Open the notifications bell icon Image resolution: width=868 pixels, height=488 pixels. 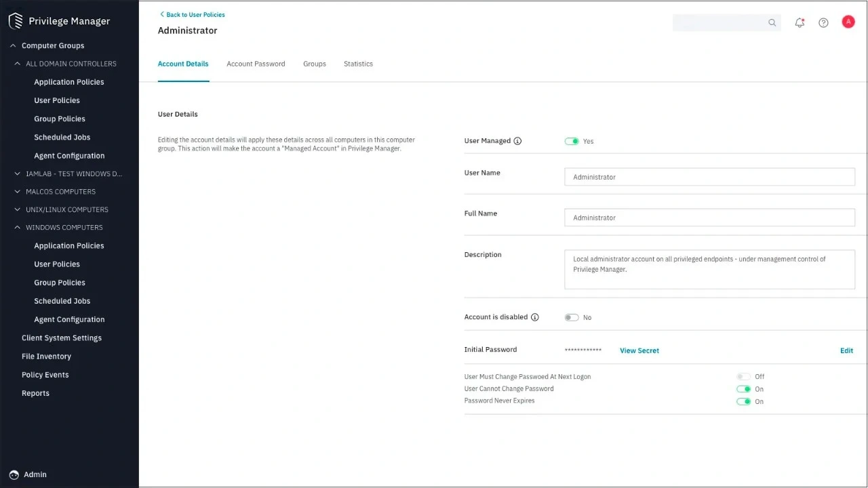pyautogui.click(x=800, y=22)
